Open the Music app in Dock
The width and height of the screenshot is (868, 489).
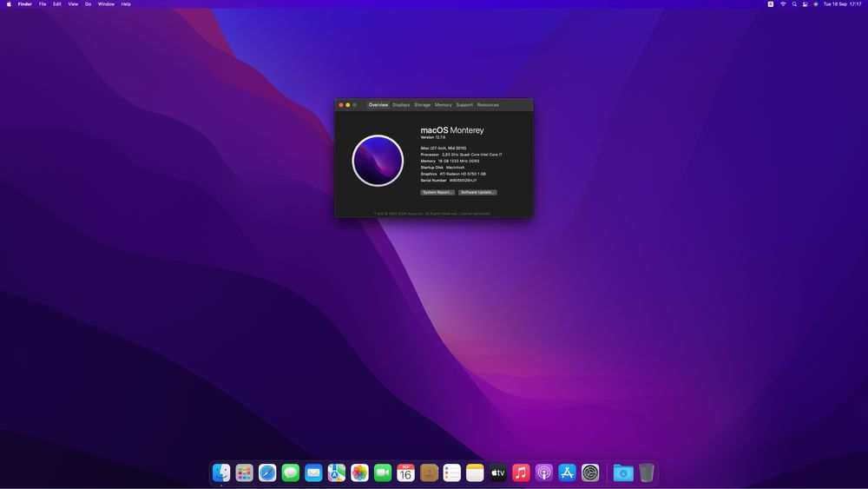[x=521, y=472]
